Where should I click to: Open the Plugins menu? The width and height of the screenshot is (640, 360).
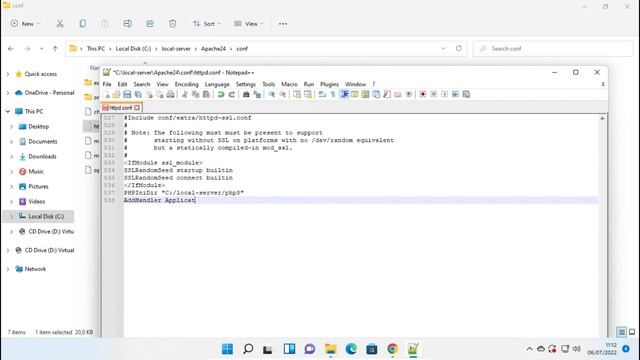tap(329, 84)
